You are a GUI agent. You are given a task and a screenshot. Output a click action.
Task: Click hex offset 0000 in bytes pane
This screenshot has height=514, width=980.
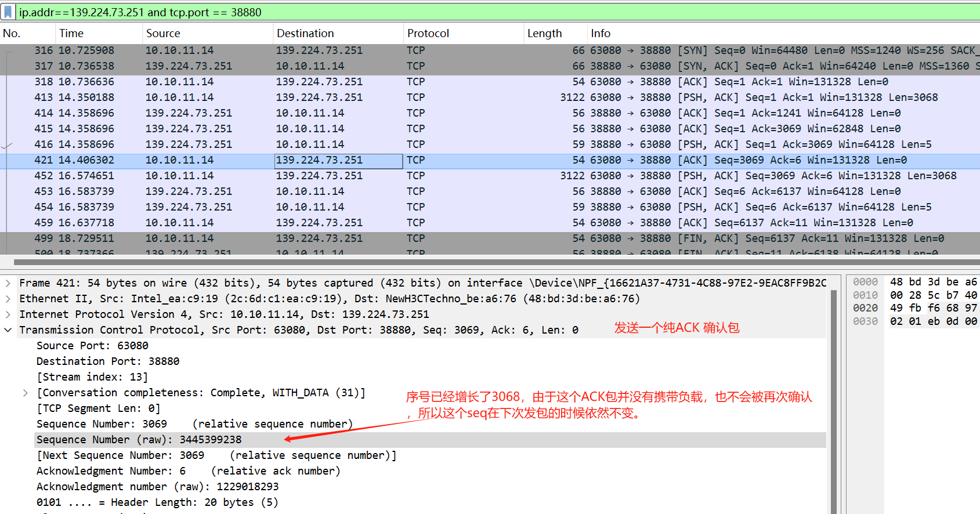[865, 282]
